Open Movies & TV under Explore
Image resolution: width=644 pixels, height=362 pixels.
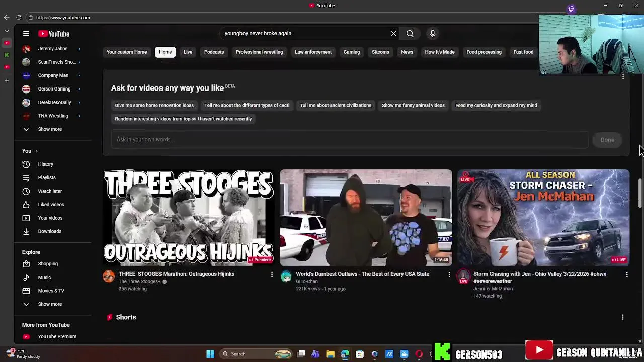click(52, 291)
